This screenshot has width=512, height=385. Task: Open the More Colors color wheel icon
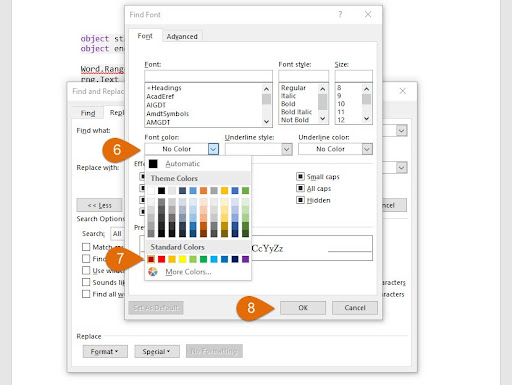point(153,272)
